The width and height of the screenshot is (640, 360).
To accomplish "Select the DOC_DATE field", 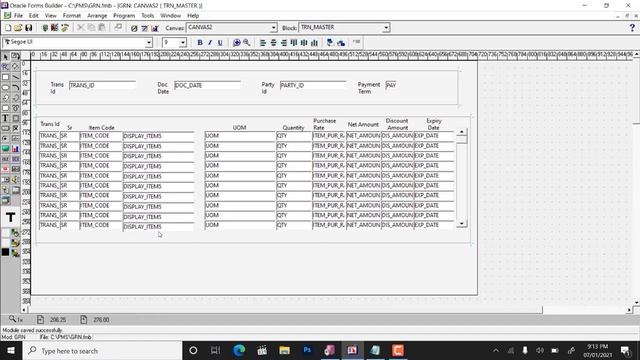I will point(207,85).
